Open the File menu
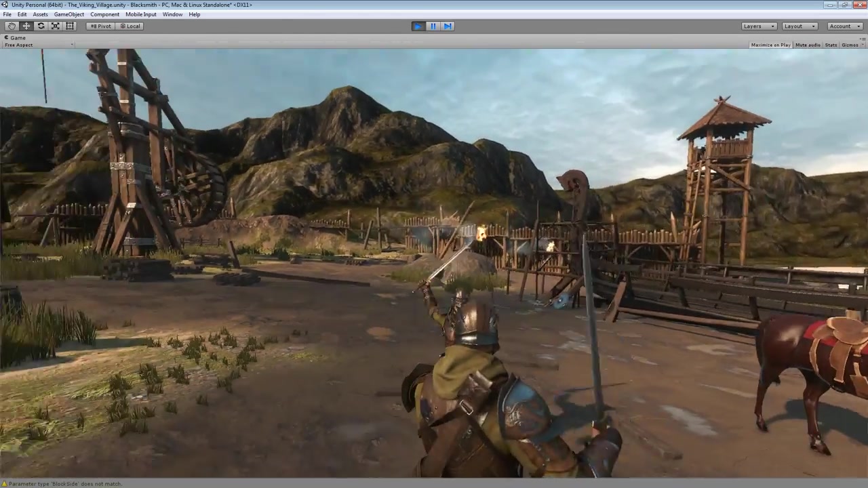This screenshot has height=488, width=868. 7,14
